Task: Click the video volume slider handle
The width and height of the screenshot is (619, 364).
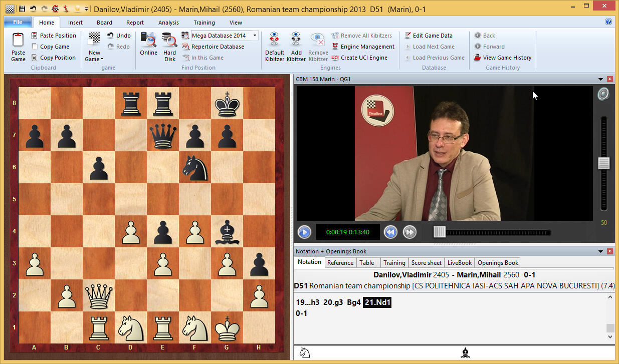Action: (603, 163)
